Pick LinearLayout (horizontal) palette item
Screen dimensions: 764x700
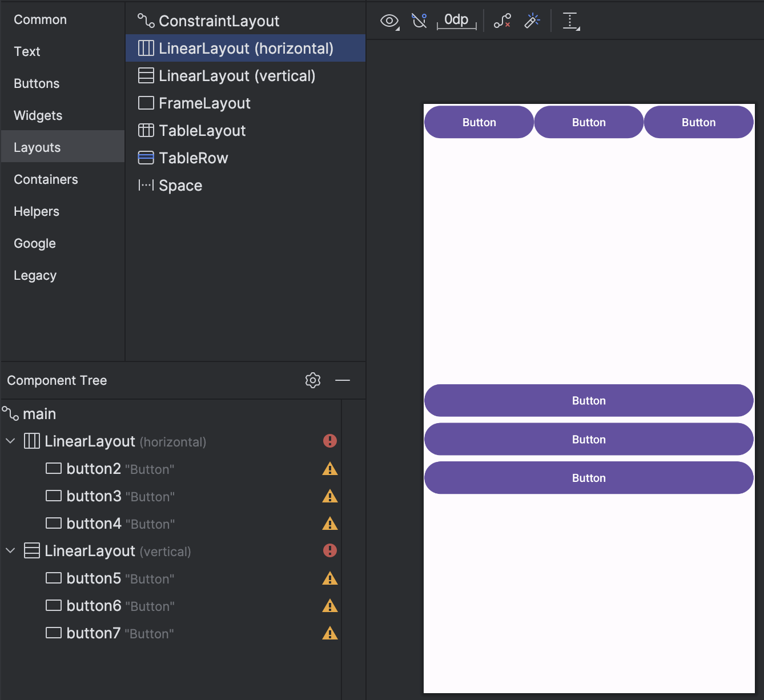tap(246, 48)
